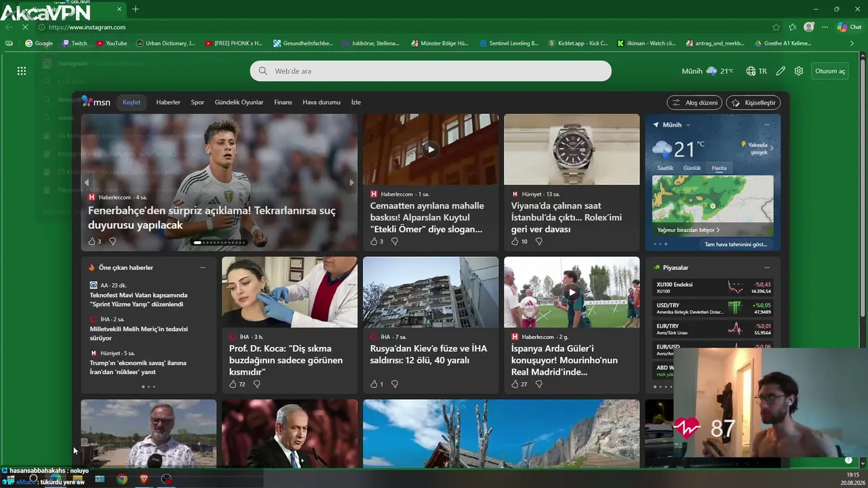Switch to the Spor tab

197,102
